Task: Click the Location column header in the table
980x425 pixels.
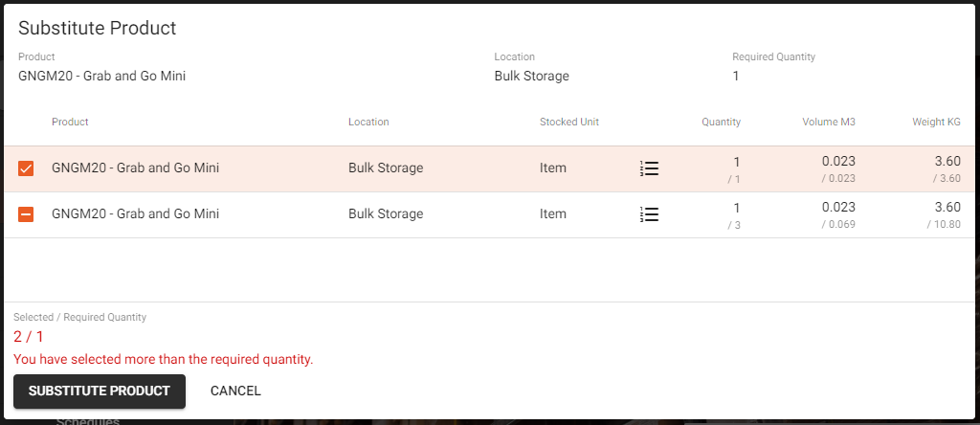Action: click(368, 122)
